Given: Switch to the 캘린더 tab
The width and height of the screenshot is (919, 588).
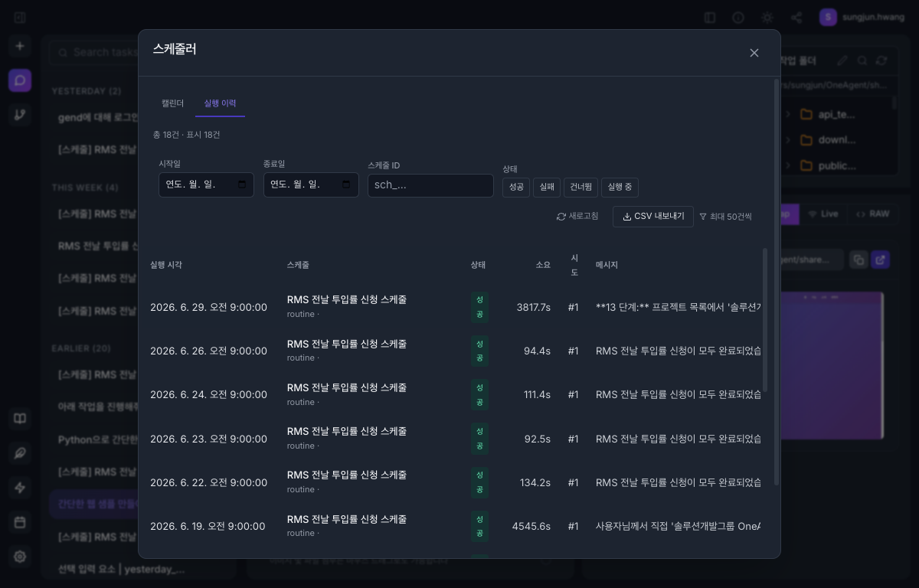Looking at the screenshot, I should (x=172, y=103).
